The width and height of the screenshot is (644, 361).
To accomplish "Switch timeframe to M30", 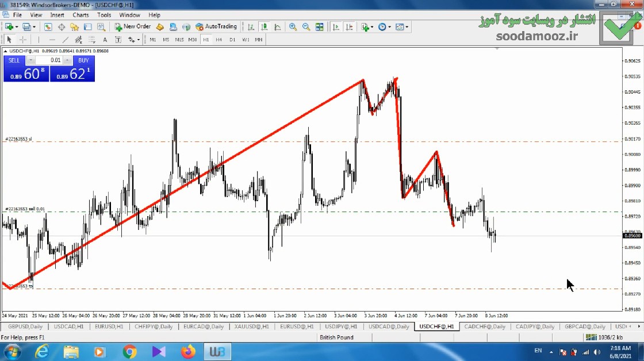I will 193,40.
